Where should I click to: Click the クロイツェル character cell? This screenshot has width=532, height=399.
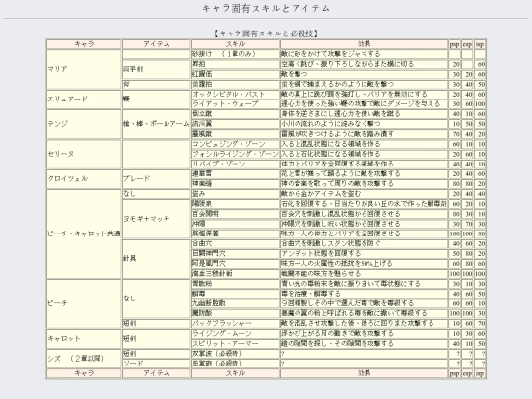84,178
